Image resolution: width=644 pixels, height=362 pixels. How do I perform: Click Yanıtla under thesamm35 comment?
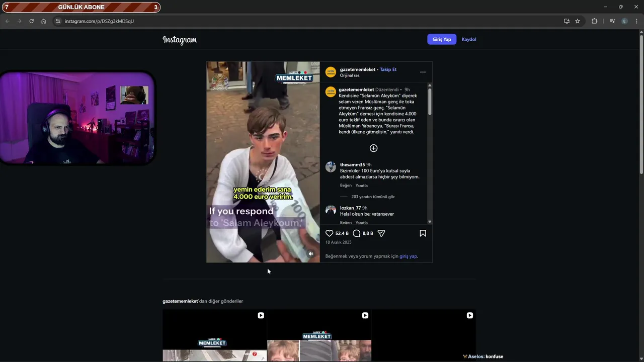point(362,186)
